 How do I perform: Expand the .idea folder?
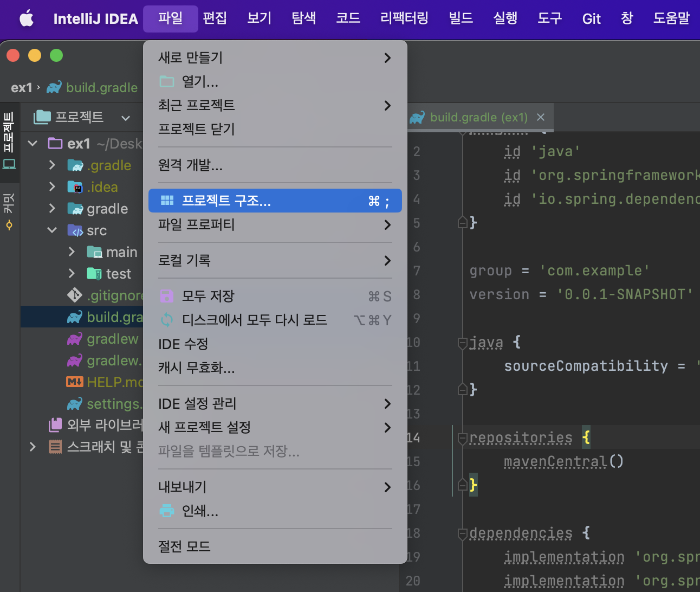(52, 186)
